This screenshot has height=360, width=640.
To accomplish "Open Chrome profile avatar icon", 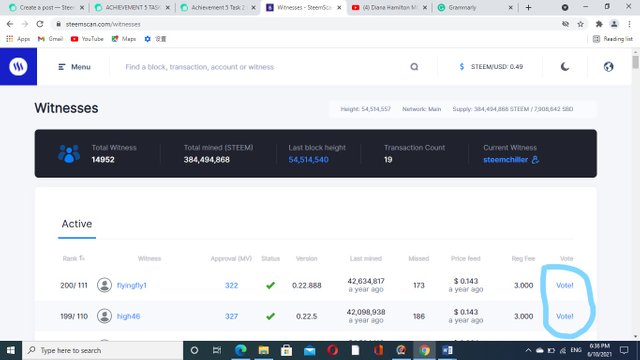I will coord(614,24).
